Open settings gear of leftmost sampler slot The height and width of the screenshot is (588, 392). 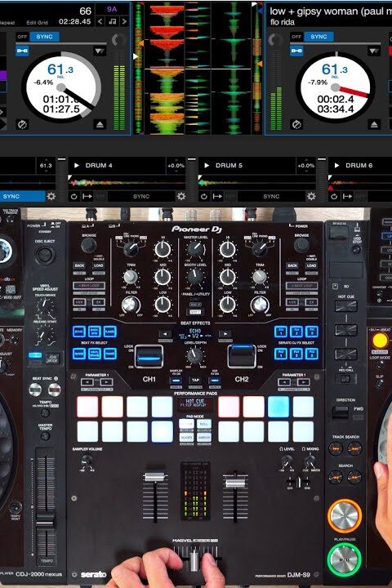tap(51, 196)
